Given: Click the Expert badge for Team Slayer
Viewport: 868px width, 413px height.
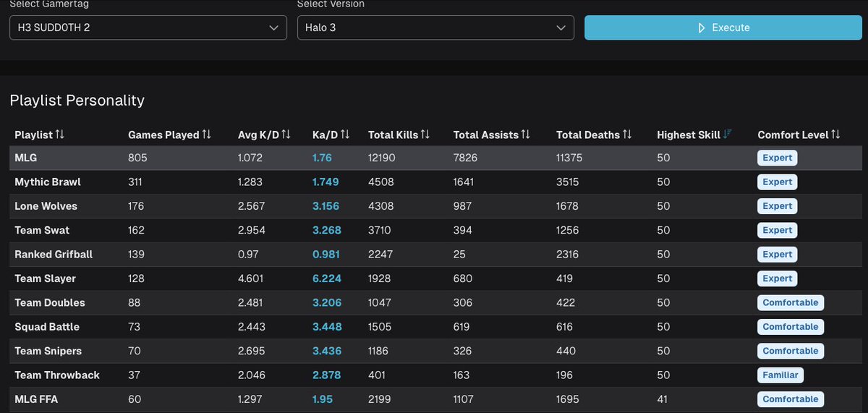Looking at the screenshot, I should point(778,278).
